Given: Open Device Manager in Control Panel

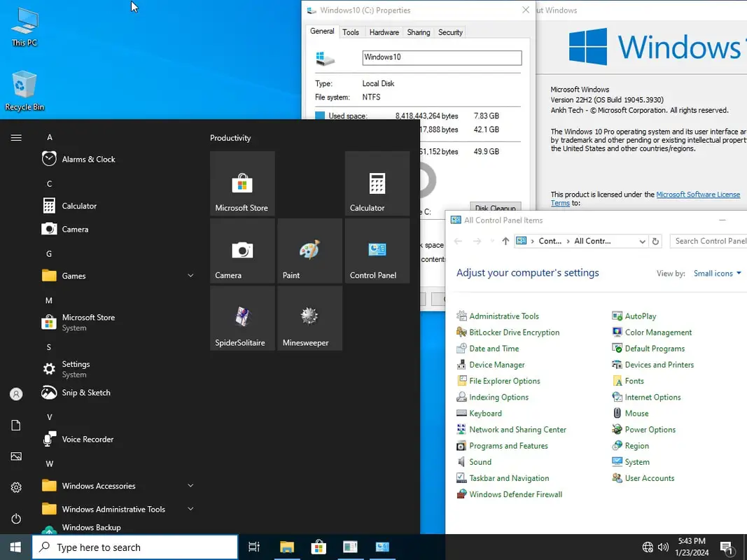Looking at the screenshot, I should click(x=496, y=365).
